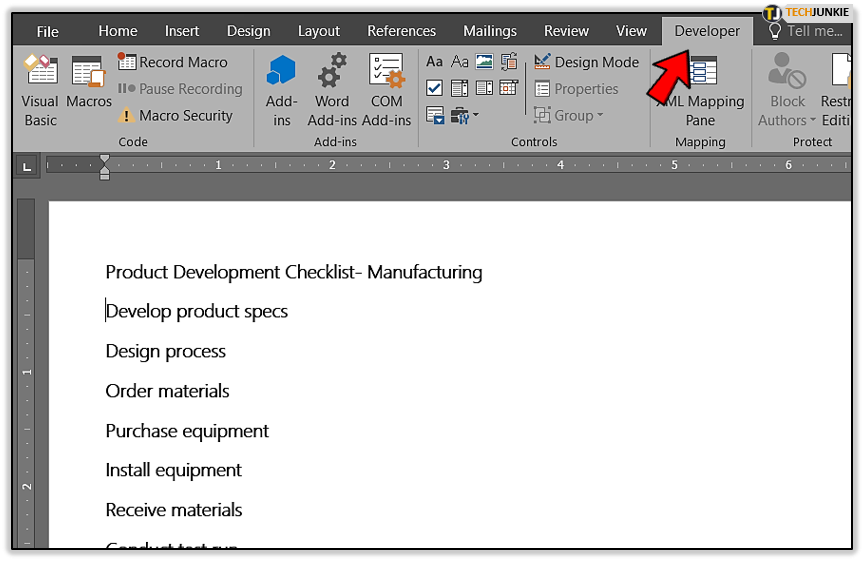Insert Combo Box content control

pos(460,88)
